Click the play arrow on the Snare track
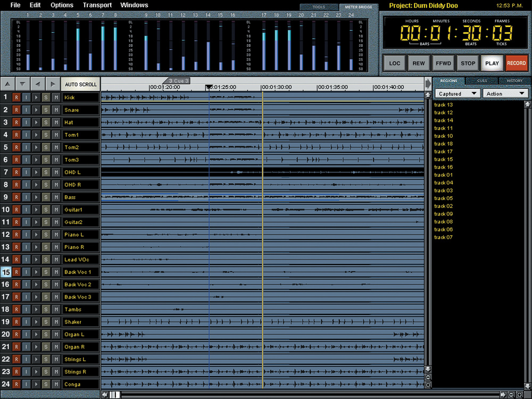 pyautogui.click(x=36, y=110)
